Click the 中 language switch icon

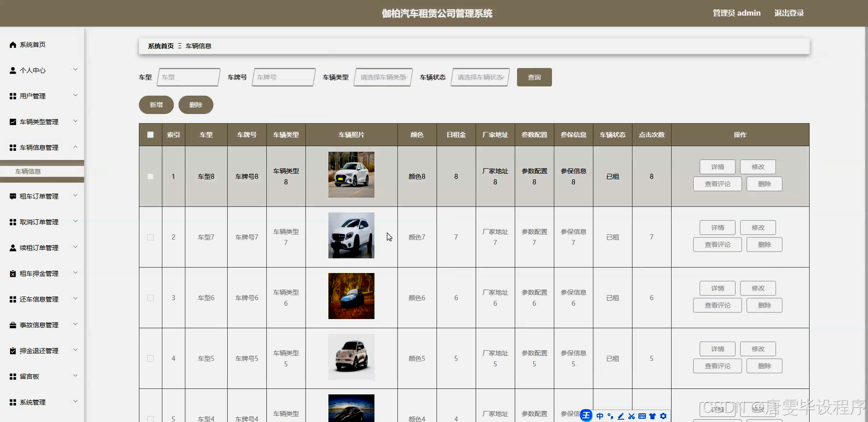(x=600, y=416)
